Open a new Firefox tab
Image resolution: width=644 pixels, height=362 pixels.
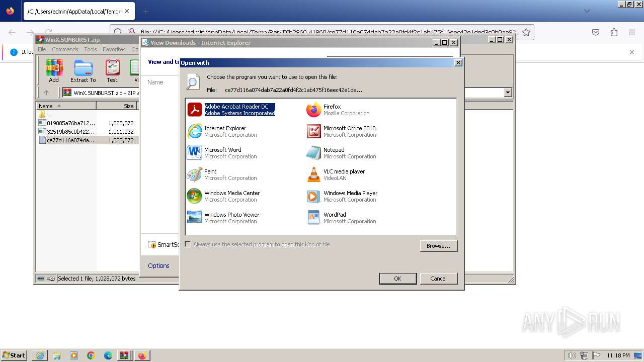coord(145,11)
